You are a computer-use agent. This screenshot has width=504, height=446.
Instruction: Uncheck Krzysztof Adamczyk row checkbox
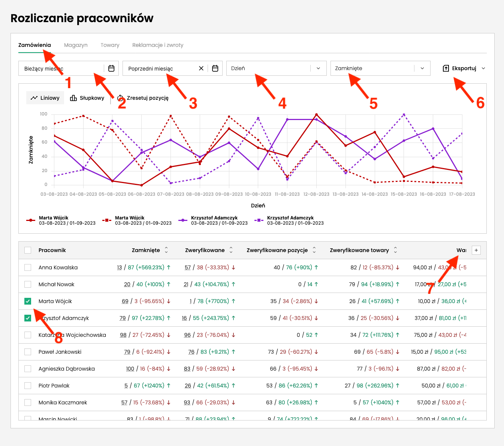point(28,318)
